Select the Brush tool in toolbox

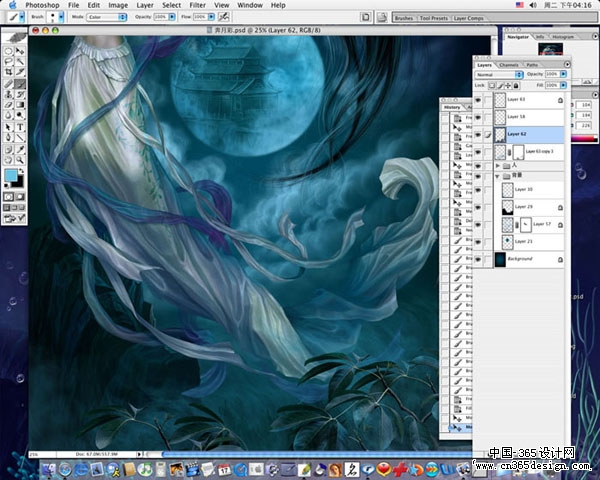pos(20,84)
